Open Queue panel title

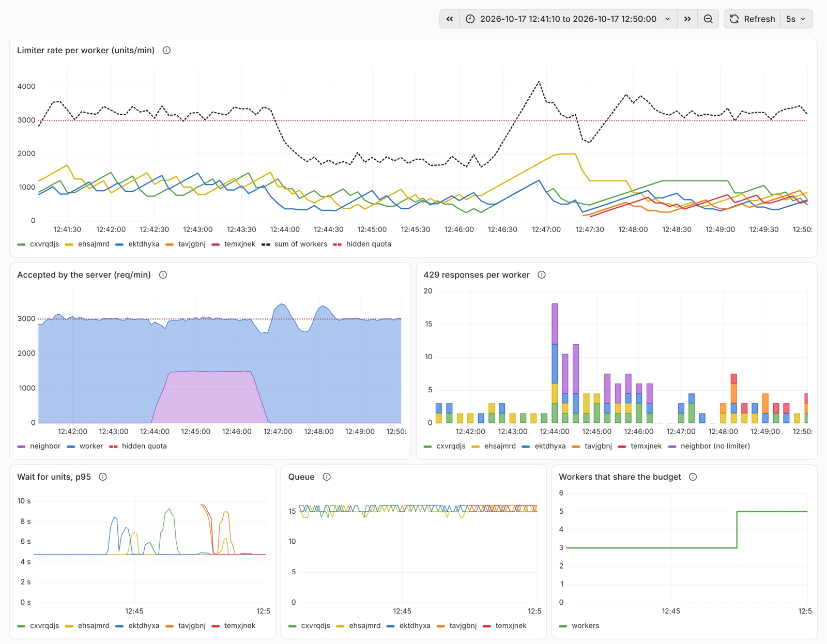(301, 477)
